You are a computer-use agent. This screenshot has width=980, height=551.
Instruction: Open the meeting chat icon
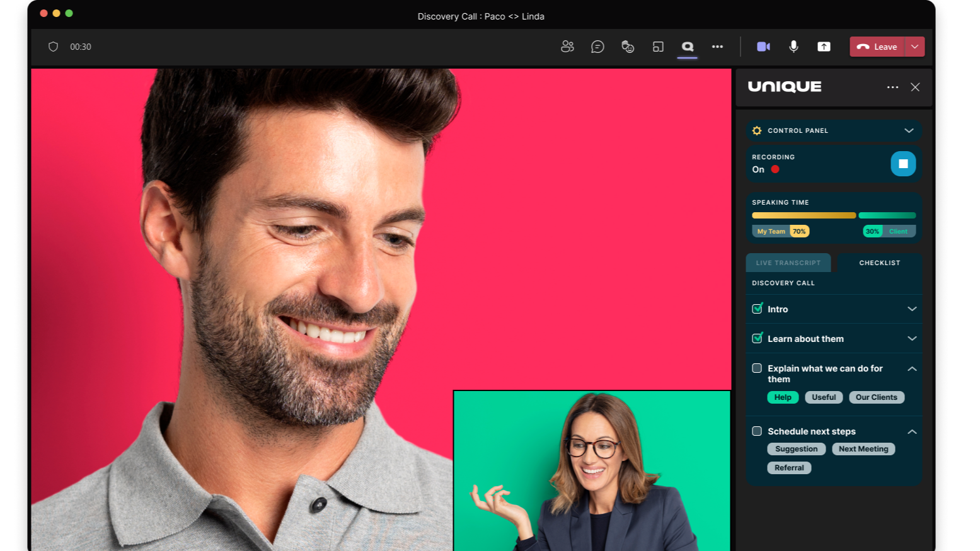coord(597,47)
